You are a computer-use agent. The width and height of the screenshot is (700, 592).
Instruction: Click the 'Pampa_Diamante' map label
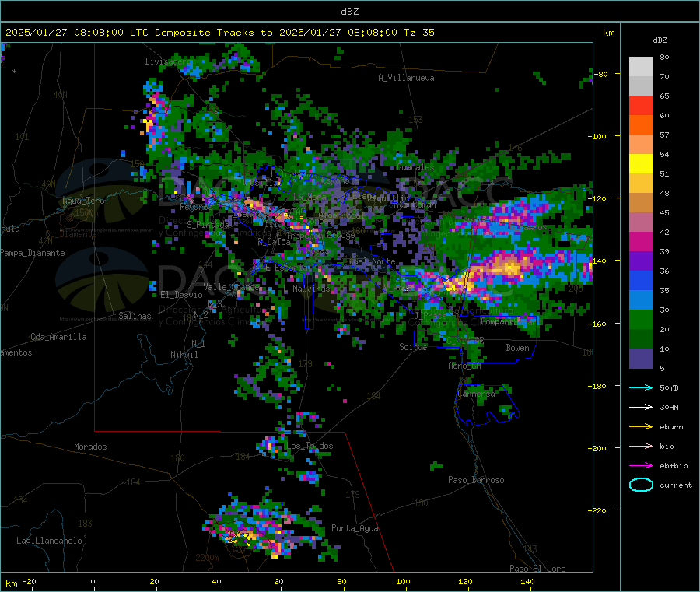tap(32, 253)
